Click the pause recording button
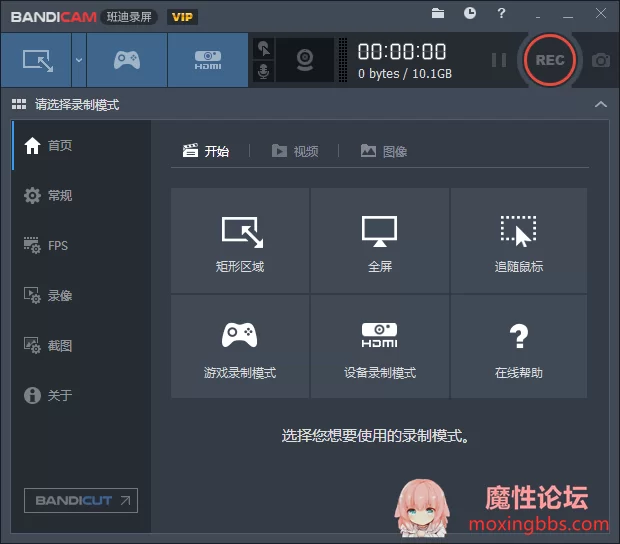This screenshot has width=620, height=544. point(499,60)
